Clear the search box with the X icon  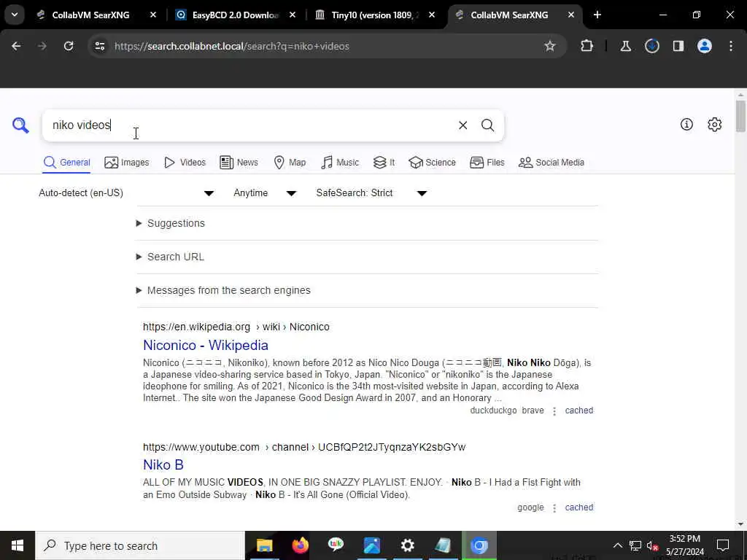(462, 125)
